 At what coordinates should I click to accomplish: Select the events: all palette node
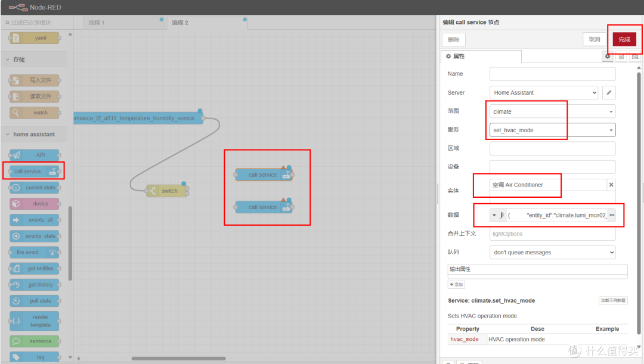click(x=35, y=220)
